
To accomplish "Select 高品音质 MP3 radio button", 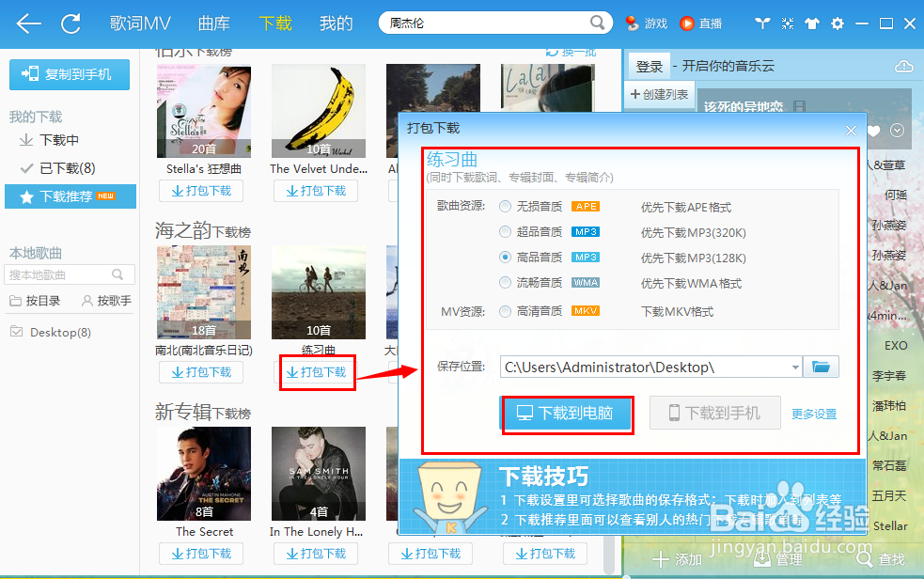I will tap(505, 258).
